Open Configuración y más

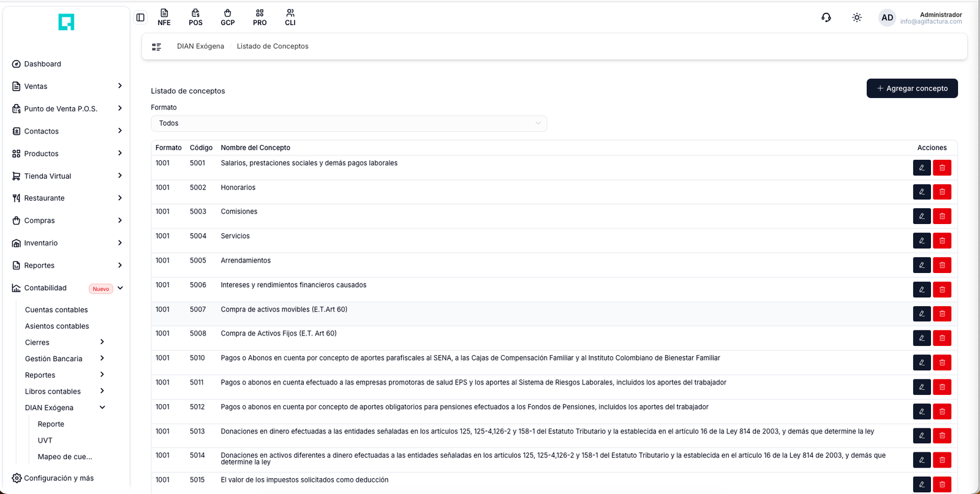point(53,478)
